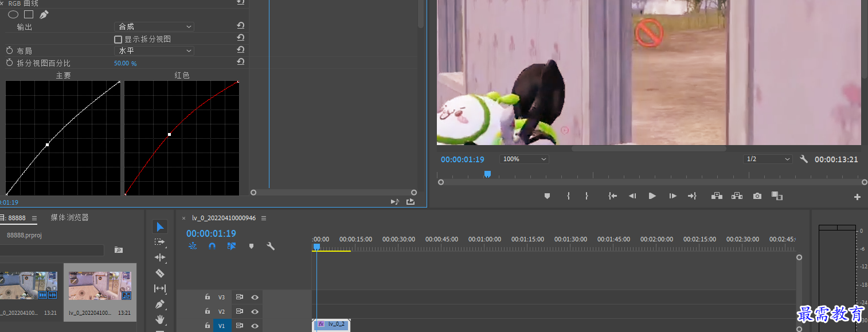
Task: Switch to 媒体浏览器 tab
Action: click(69, 218)
